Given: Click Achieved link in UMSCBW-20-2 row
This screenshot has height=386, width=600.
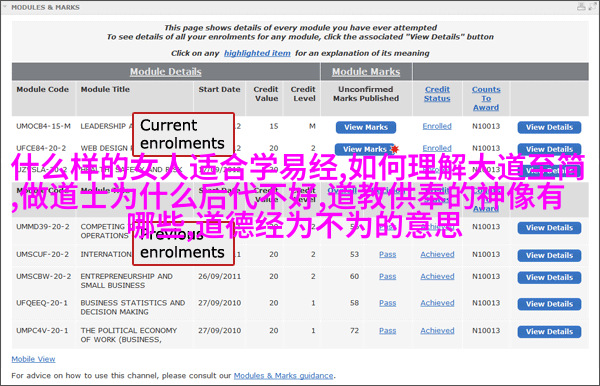Looking at the screenshot, I should tap(437, 277).
